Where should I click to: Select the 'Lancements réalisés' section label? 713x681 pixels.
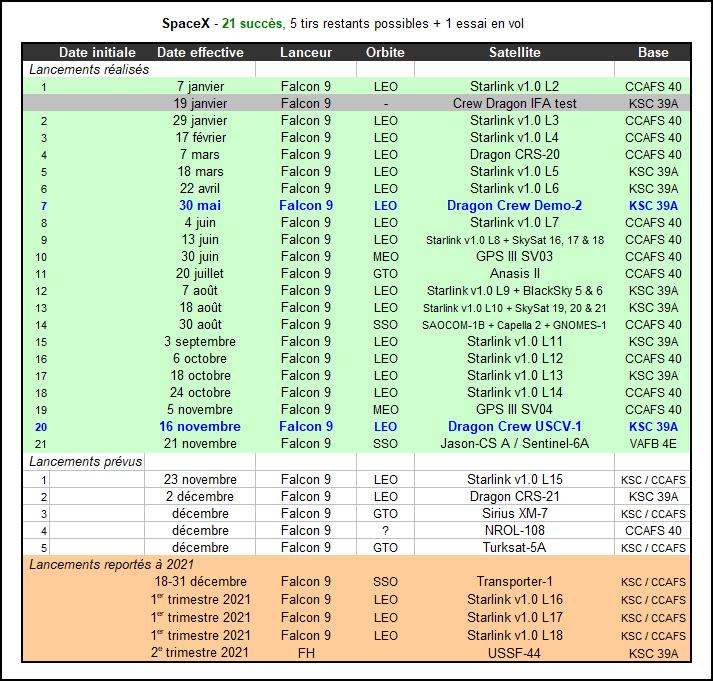(89, 70)
